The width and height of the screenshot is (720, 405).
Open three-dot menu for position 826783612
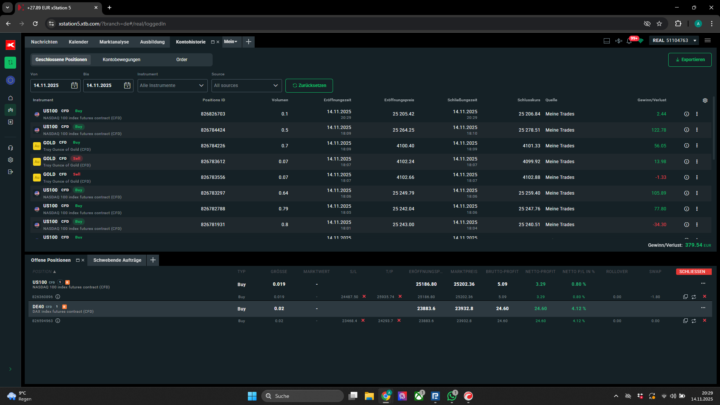coord(697,162)
